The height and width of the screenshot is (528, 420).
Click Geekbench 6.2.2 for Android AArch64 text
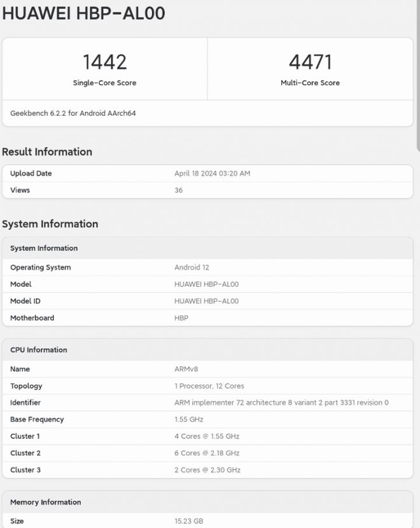click(x=73, y=113)
